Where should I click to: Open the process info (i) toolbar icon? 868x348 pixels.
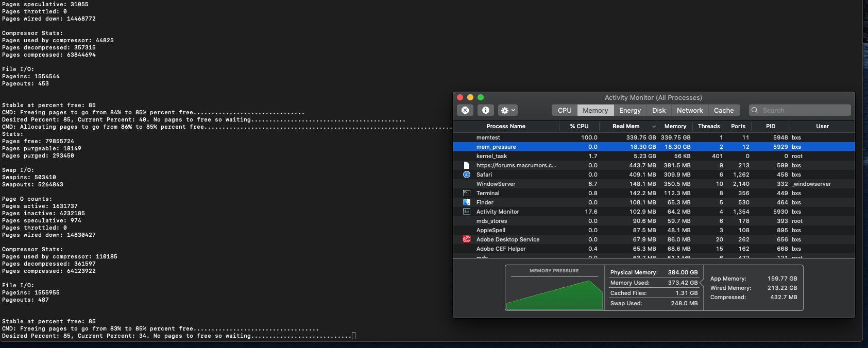click(486, 110)
